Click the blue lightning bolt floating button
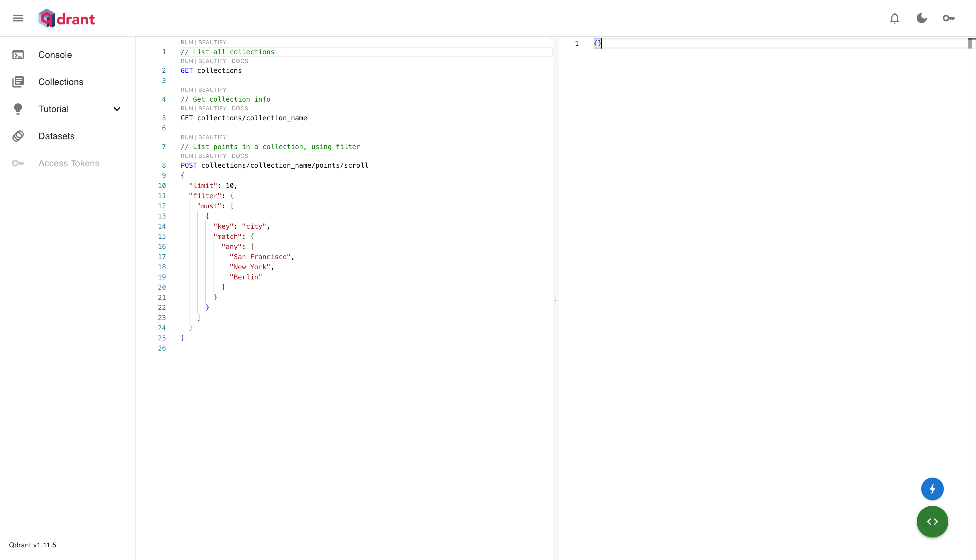976x560 pixels. pos(932,489)
